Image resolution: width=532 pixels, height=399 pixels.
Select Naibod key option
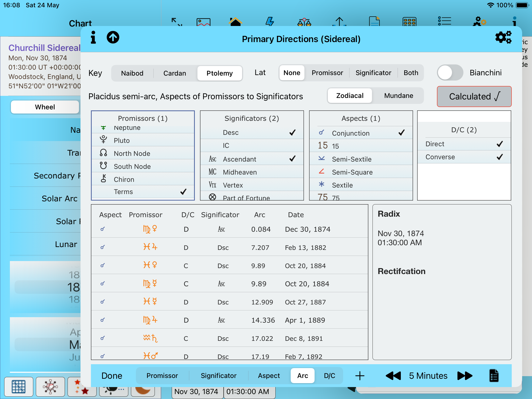[x=132, y=73]
